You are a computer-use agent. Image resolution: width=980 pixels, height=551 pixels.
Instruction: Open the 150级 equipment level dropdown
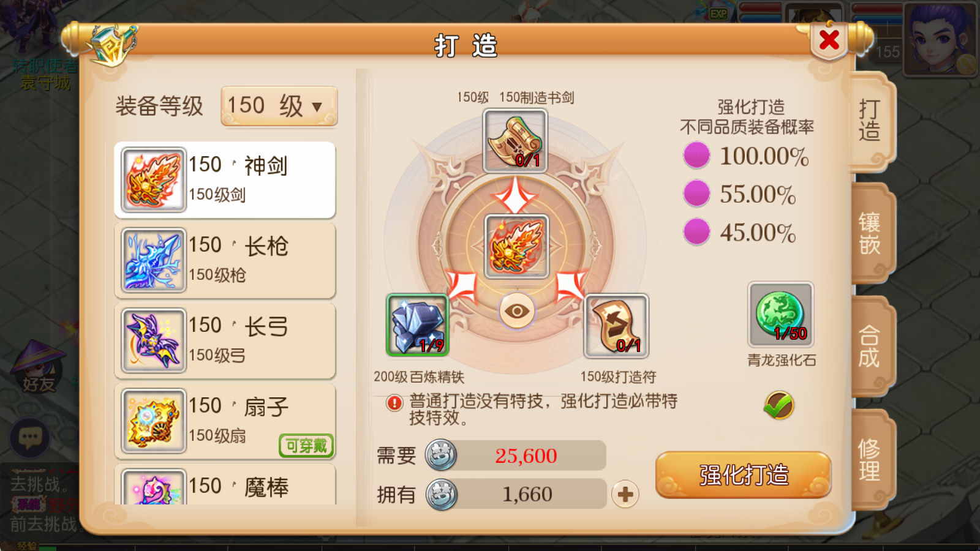point(279,106)
